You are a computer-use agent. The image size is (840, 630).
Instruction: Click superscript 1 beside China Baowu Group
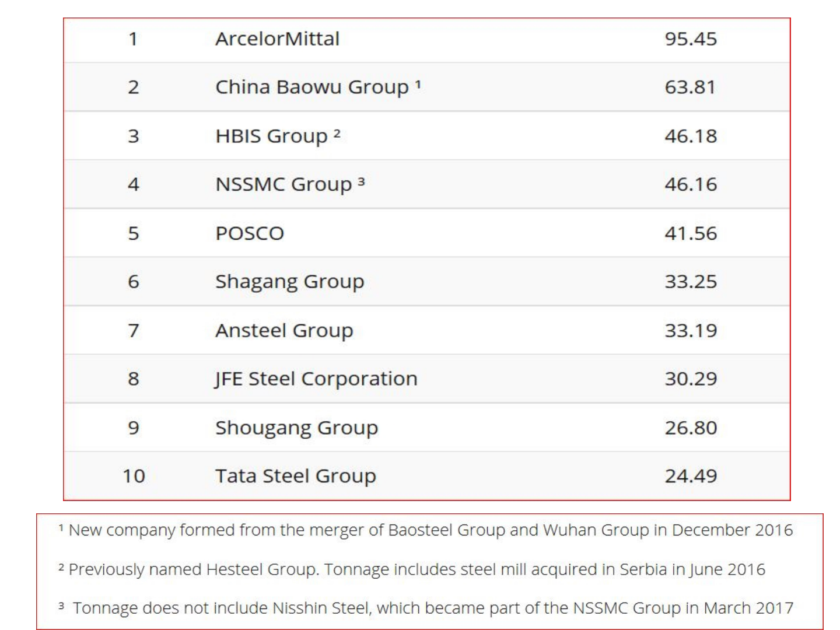coord(418,84)
